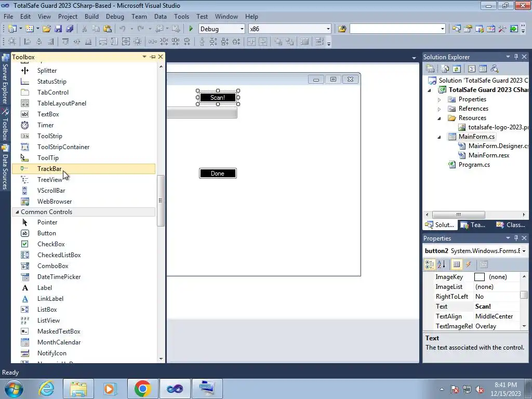This screenshot has width=532, height=399.
Task: Select Program.cs in Solution Explorer
Action: pos(474,165)
